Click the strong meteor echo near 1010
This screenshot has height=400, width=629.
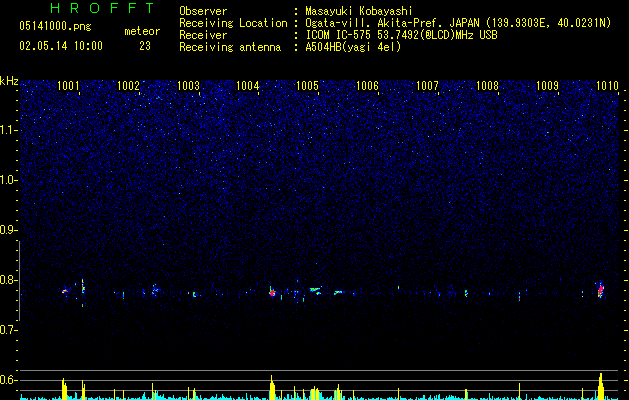601,290
